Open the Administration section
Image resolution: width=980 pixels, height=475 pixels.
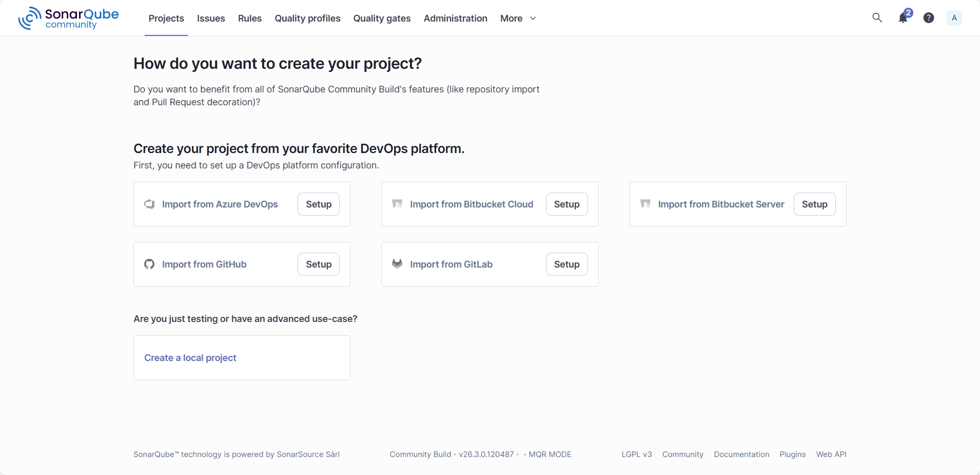455,18
